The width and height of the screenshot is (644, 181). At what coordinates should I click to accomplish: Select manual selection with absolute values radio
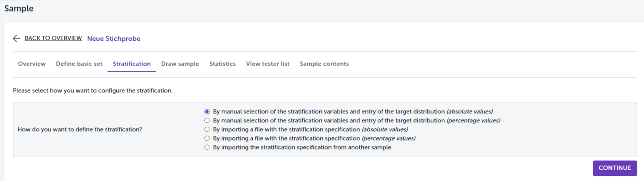click(x=207, y=112)
